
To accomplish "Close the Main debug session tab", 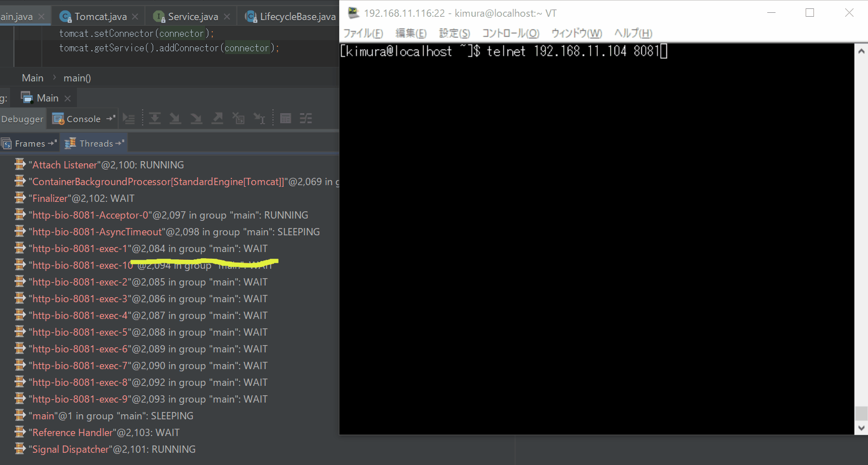I will [67, 99].
